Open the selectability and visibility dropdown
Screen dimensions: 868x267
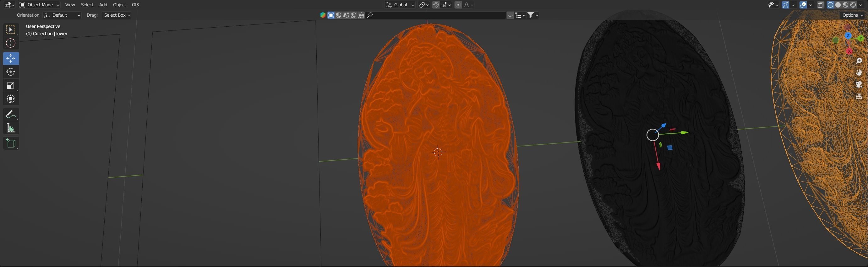(x=773, y=5)
